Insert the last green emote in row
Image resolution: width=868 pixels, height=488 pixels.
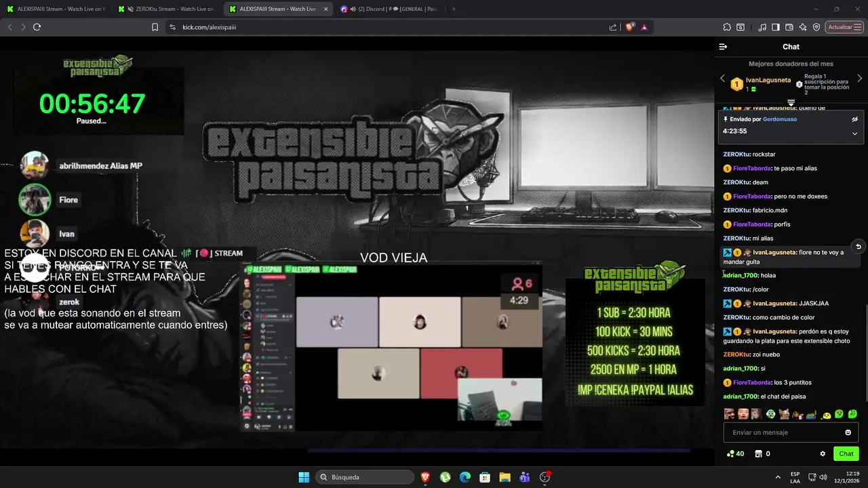(x=852, y=413)
